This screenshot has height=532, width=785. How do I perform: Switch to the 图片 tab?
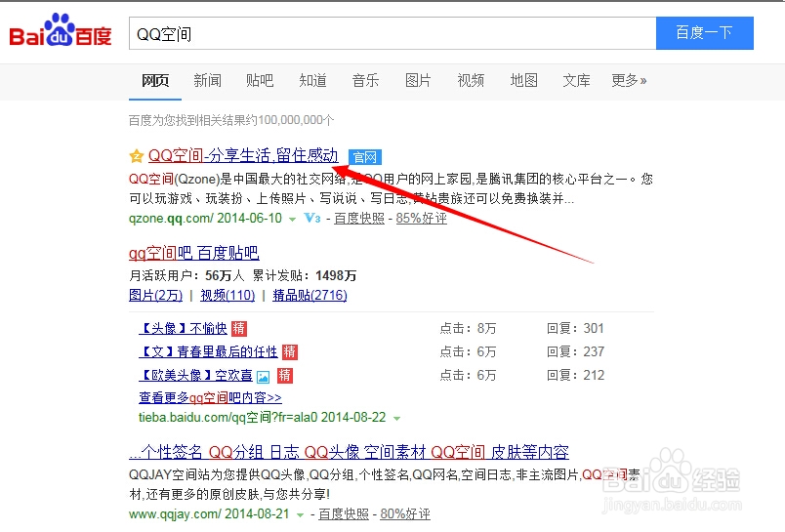click(418, 81)
